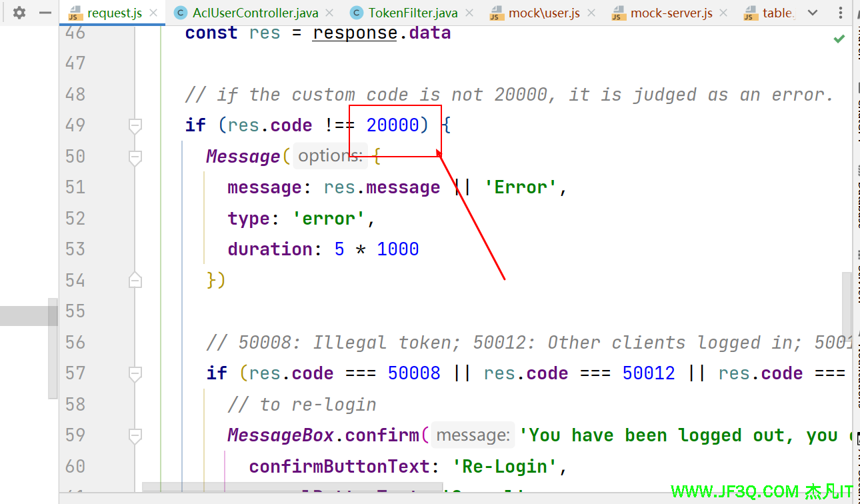Collapse the fold marker at line 54

[x=135, y=280]
